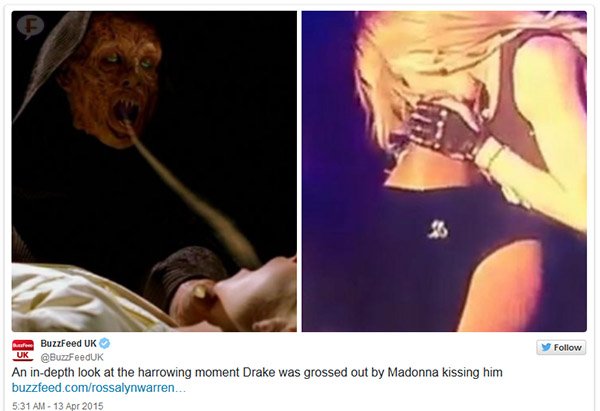
Task: Click the white logo on black shirt
Action: pos(438,229)
